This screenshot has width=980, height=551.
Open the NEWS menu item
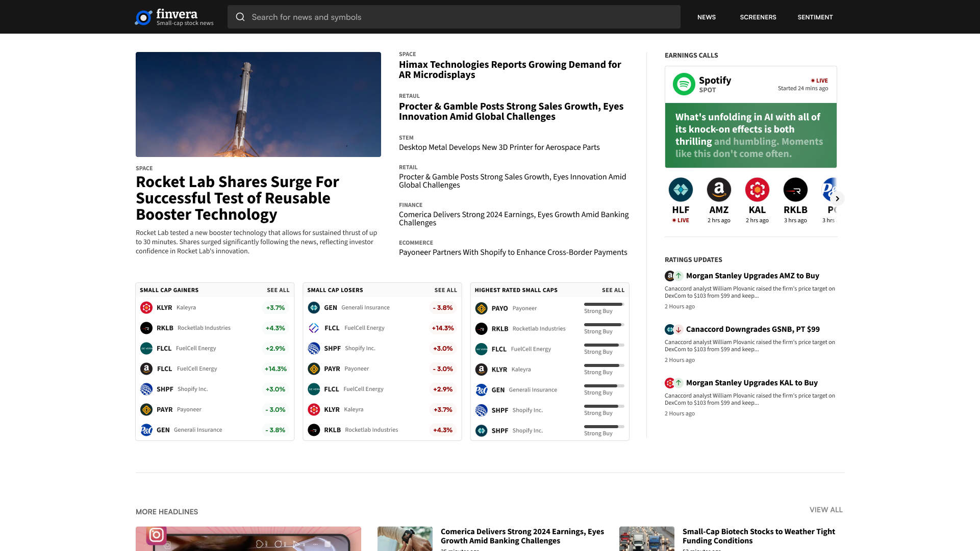[706, 17]
